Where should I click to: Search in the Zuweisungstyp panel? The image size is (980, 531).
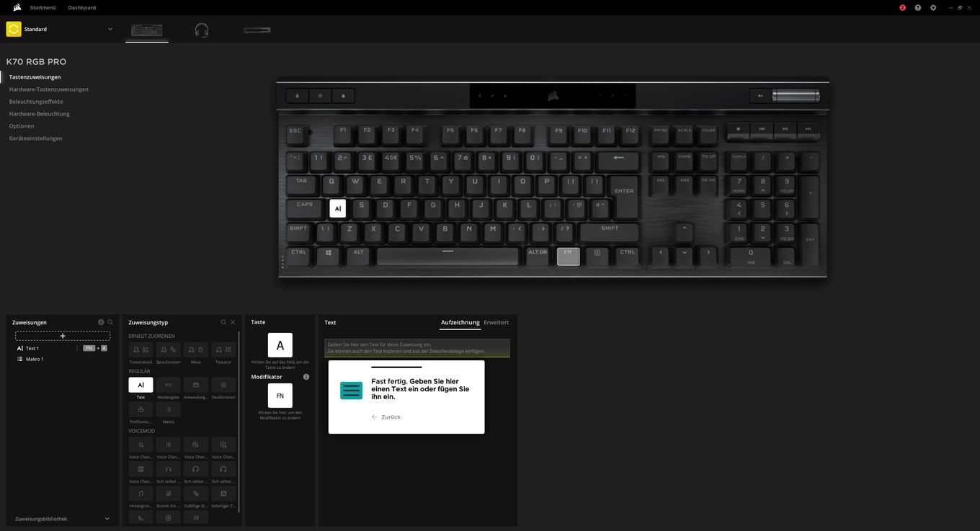(223, 322)
